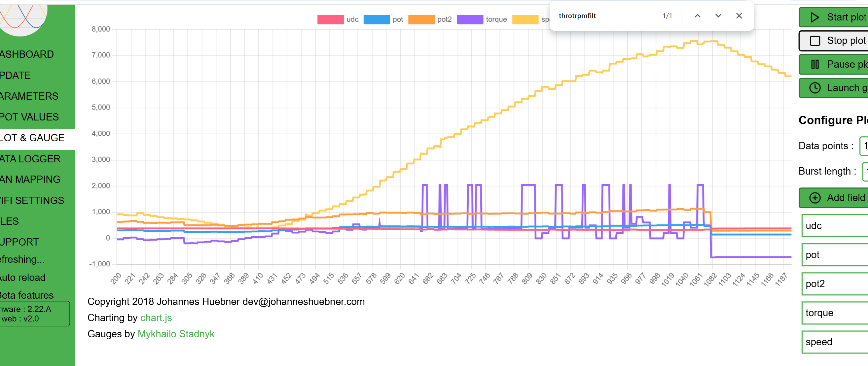868x366 pixels.
Task: Open the chart.js link
Action: click(156, 318)
